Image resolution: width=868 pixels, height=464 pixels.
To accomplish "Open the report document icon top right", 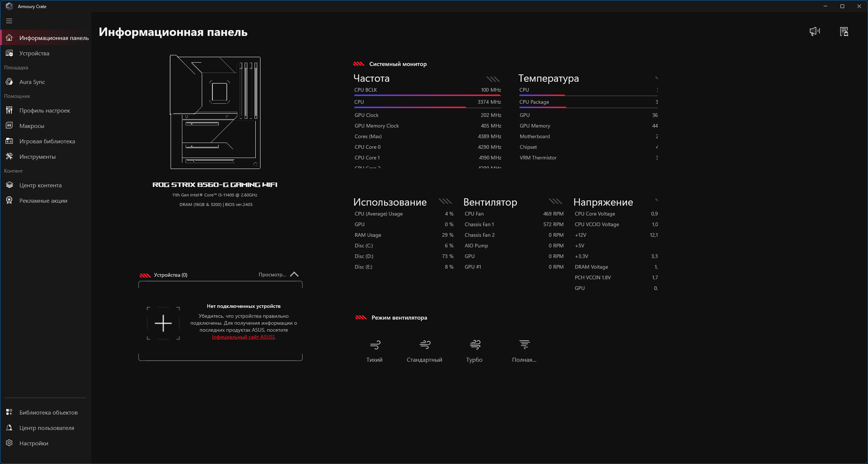I will (x=844, y=32).
